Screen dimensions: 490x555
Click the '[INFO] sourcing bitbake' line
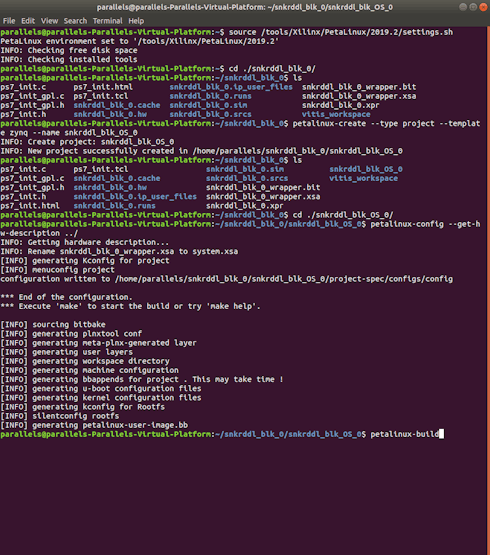[53, 325]
